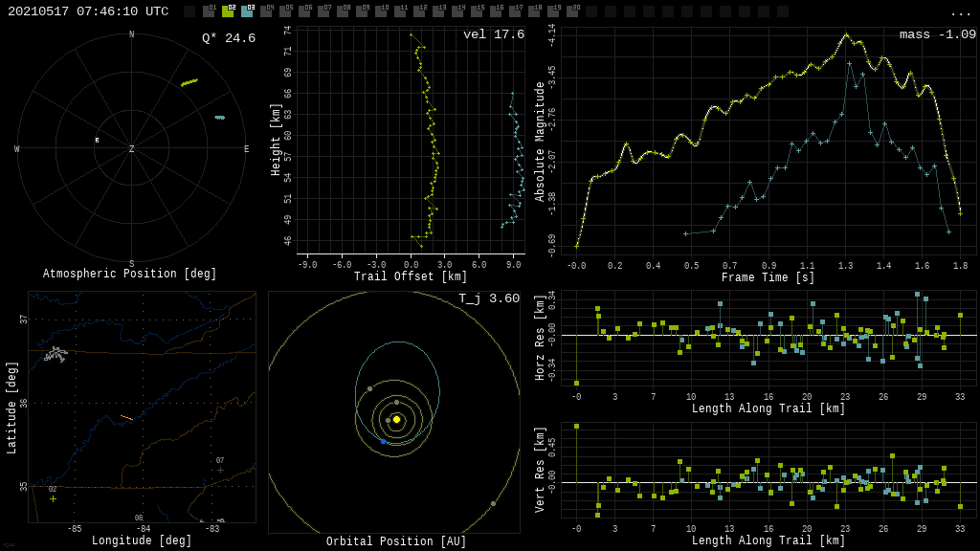Click the orange meteor ground track on map
980x551 pixels.
(x=126, y=418)
